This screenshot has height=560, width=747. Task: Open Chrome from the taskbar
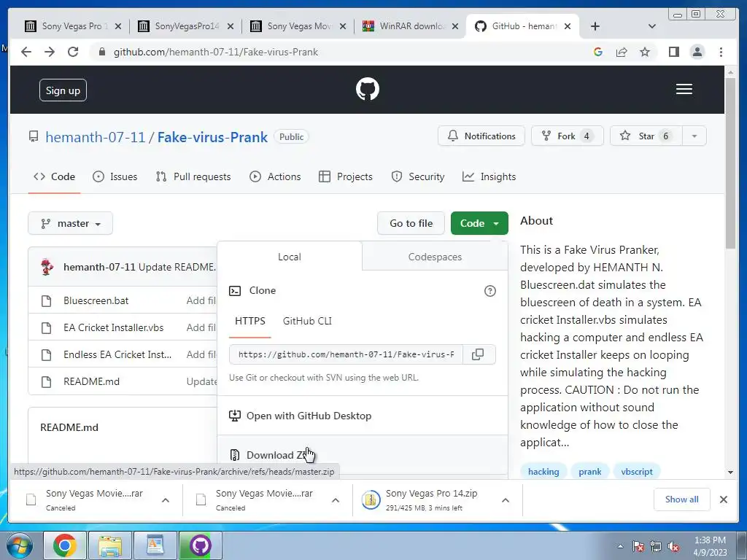point(65,545)
